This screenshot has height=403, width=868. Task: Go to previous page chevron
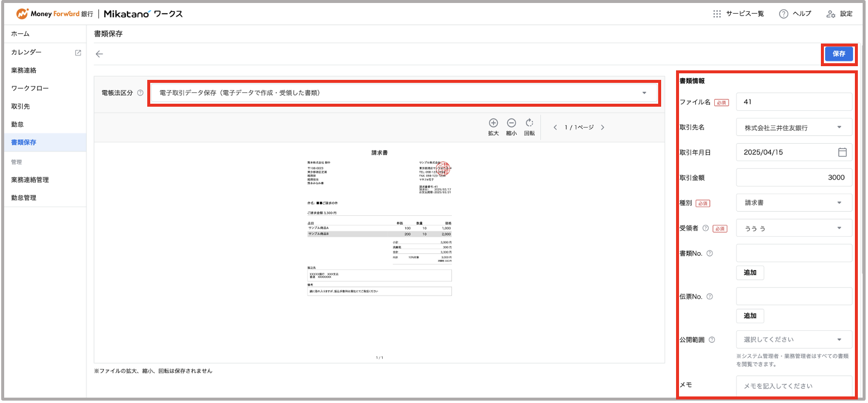click(x=556, y=127)
